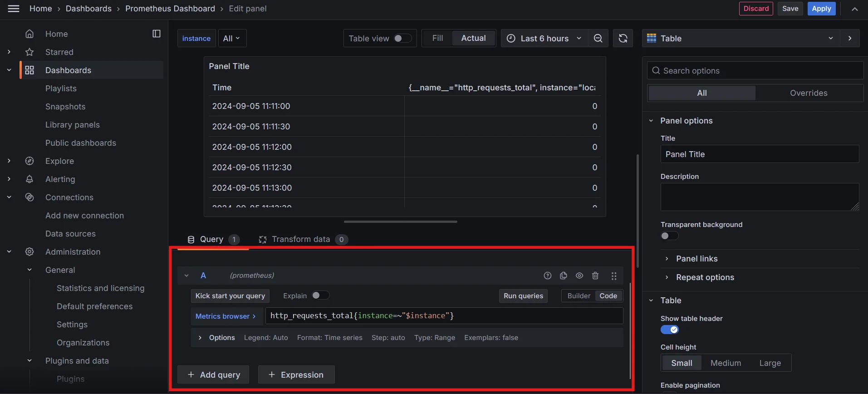The width and height of the screenshot is (868, 394).
Task: Open the instance variable All dropdown
Action: pos(232,39)
